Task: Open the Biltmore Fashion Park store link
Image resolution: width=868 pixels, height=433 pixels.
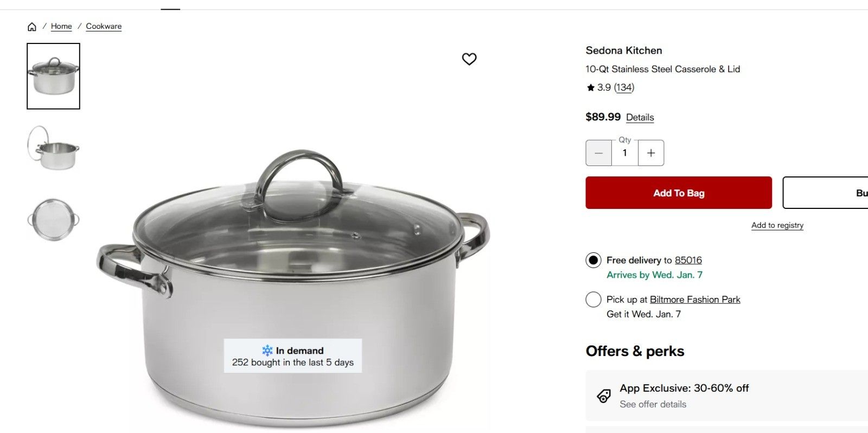Action: (694, 299)
